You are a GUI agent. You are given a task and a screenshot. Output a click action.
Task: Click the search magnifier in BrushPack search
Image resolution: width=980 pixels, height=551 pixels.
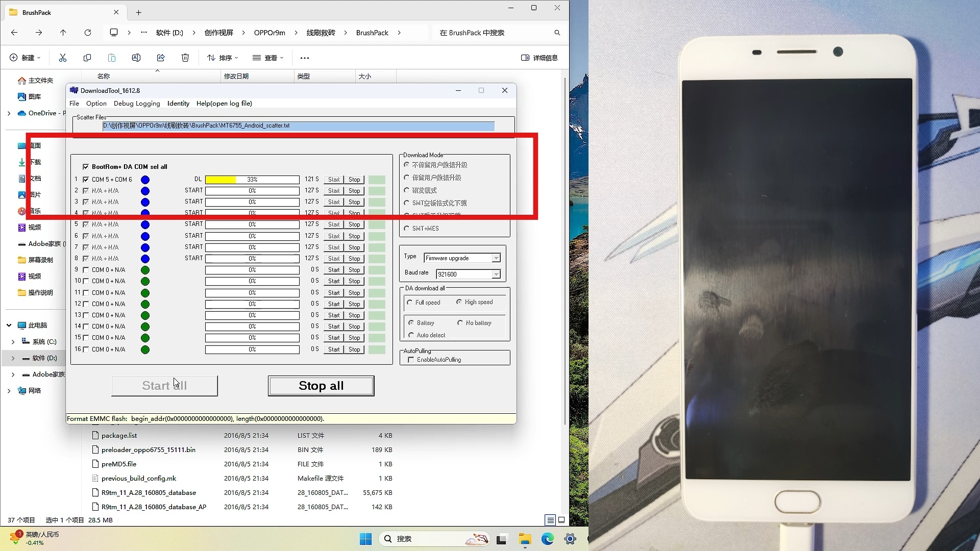coord(557,33)
